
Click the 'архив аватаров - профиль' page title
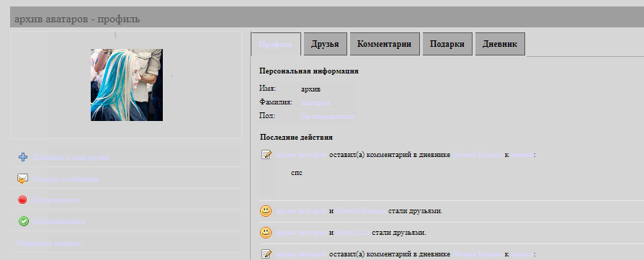[x=77, y=19]
